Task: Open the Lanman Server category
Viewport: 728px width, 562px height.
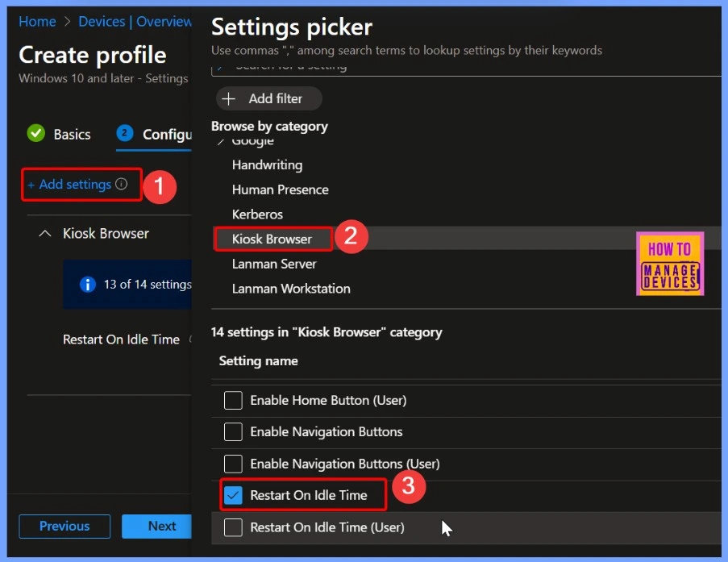Action: [x=274, y=264]
